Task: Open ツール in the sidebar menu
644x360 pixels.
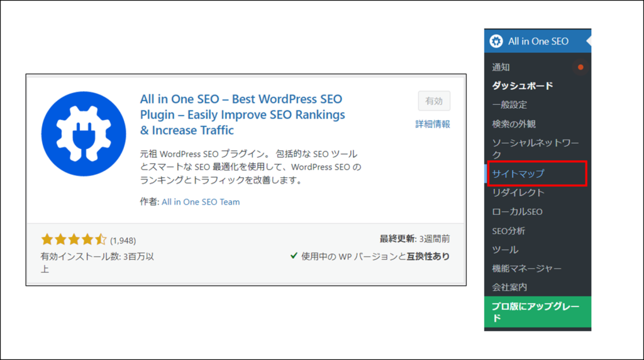Action: 505,249
